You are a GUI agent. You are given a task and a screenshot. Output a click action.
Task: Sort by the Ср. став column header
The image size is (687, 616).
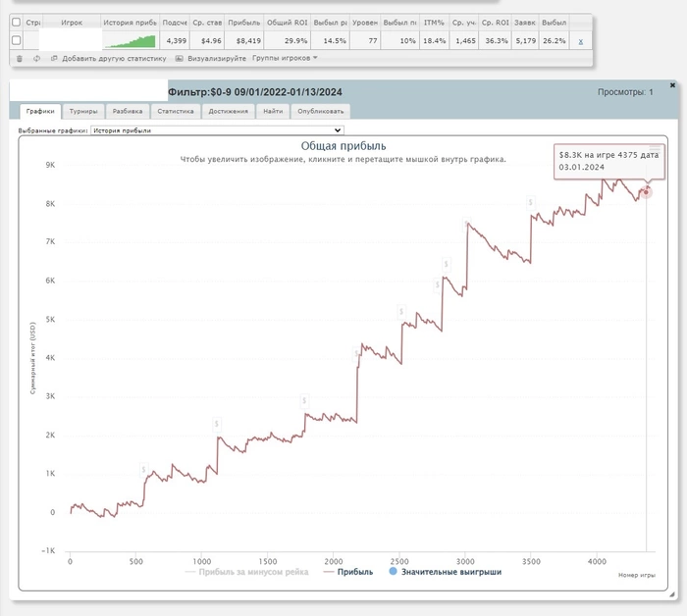pyautogui.click(x=207, y=23)
